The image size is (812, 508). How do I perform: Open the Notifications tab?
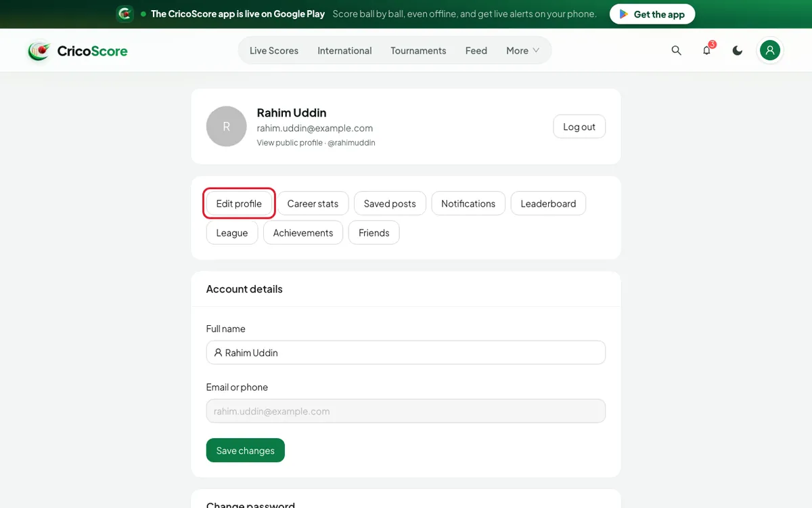pyautogui.click(x=468, y=203)
